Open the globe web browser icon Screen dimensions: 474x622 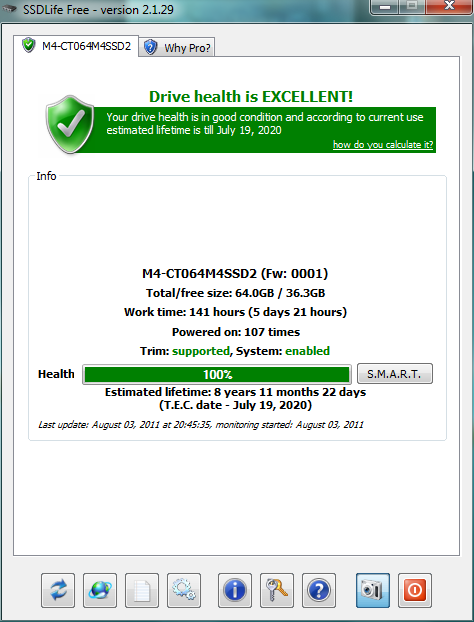click(100, 590)
